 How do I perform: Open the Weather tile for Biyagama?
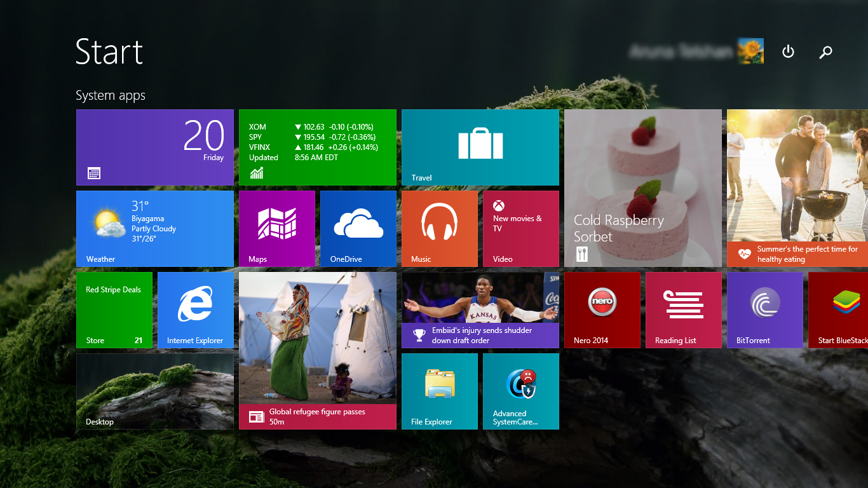coord(155,229)
